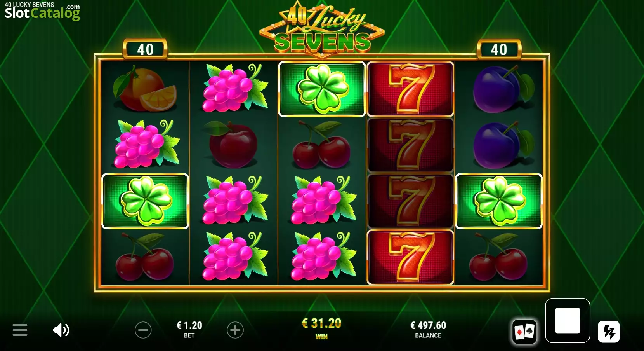Click the € 31.20 win display
Image resolution: width=644 pixels, height=351 pixels.
click(x=321, y=323)
